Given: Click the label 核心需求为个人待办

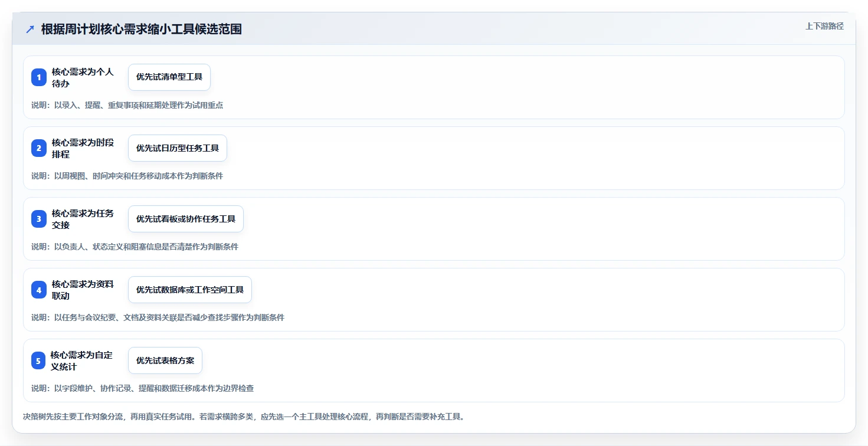Looking at the screenshot, I should coord(83,77).
